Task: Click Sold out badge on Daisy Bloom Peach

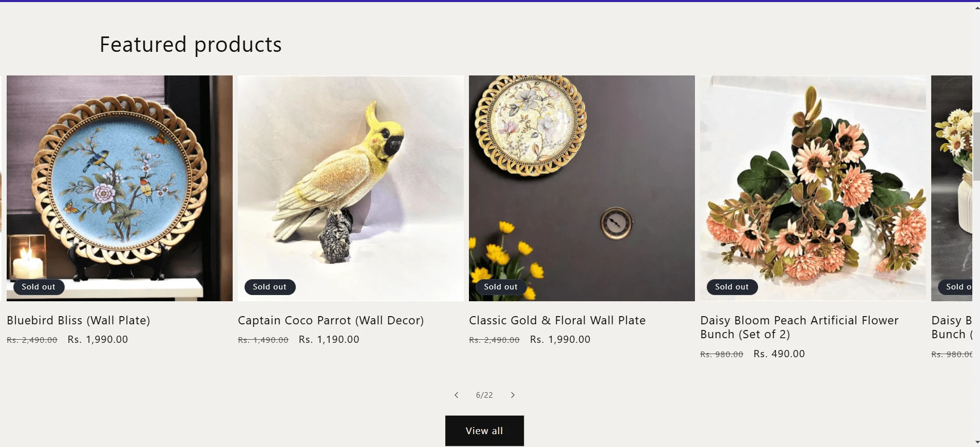Action: pyautogui.click(x=732, y=287)
